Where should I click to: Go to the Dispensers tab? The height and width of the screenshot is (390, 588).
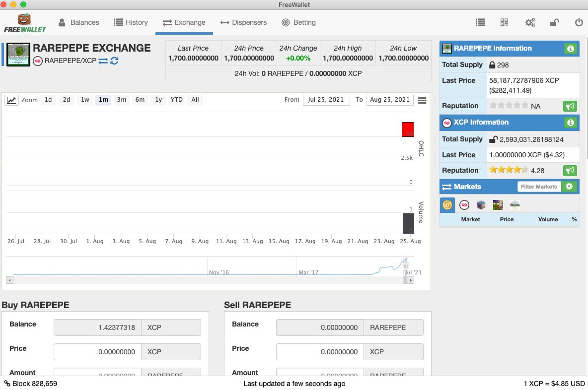243,22
